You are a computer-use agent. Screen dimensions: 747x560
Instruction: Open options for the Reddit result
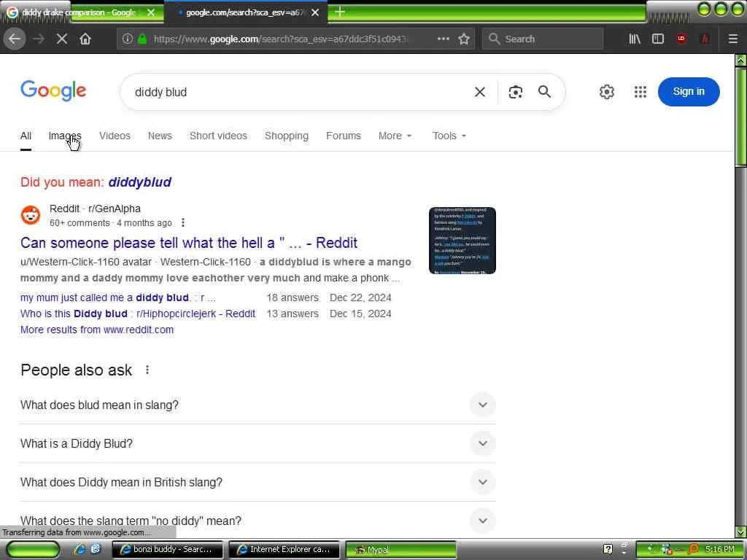click(x=183, y=223)
